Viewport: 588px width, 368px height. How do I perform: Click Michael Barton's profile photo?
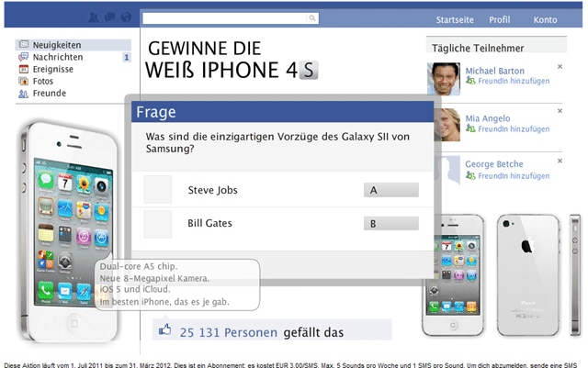pos(444,79)
